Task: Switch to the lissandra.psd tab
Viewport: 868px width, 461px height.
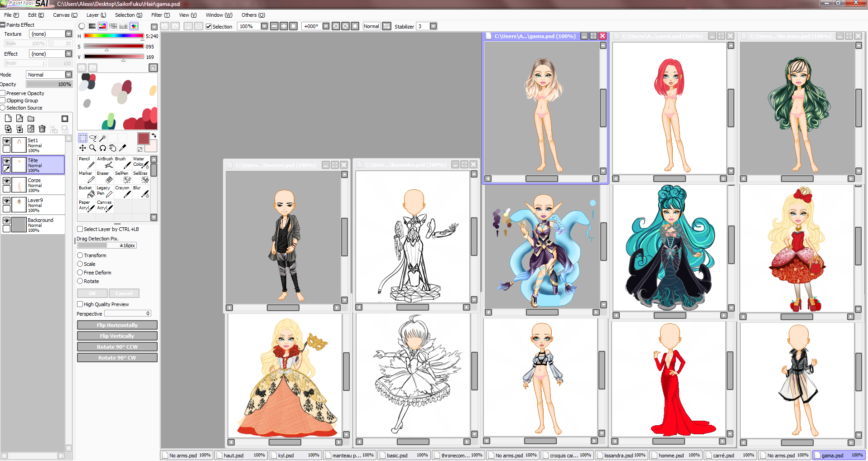Action: pyautogui.click(x=622, y=455)
